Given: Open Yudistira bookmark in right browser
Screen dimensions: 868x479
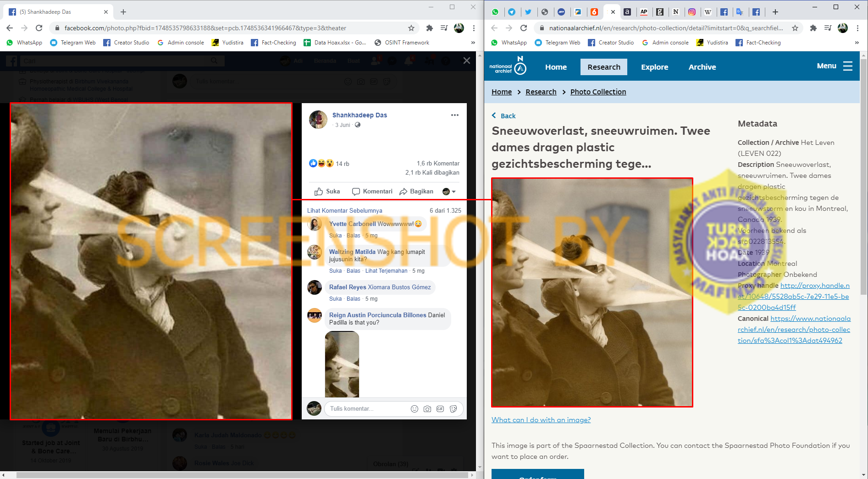Looking at the screenshot, I should (x=712, y=43).
